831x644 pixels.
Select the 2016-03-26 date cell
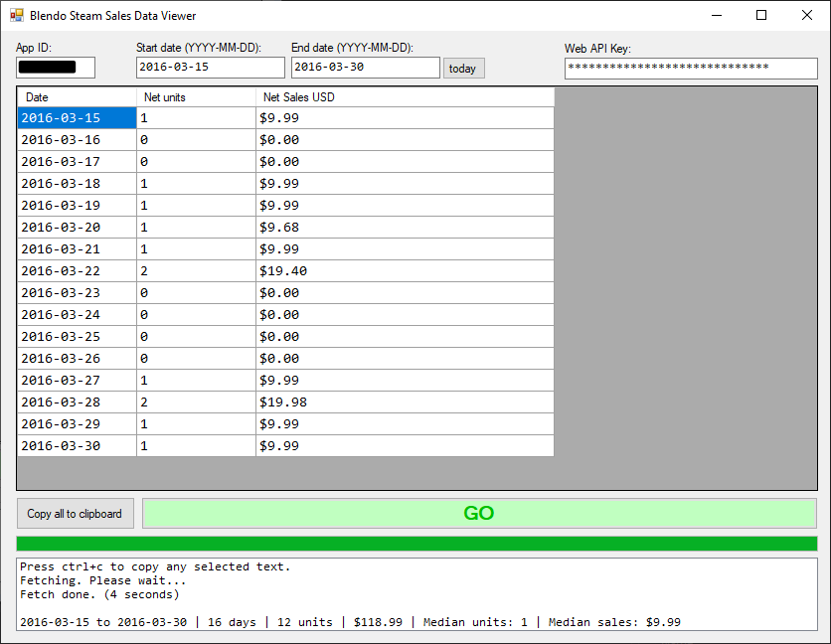77,359
